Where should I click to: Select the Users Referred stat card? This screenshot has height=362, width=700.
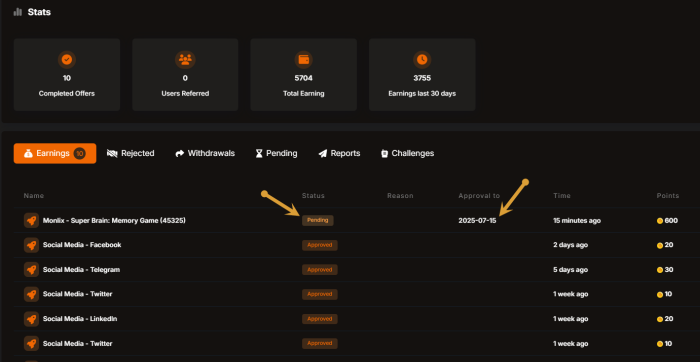point(185,75)
